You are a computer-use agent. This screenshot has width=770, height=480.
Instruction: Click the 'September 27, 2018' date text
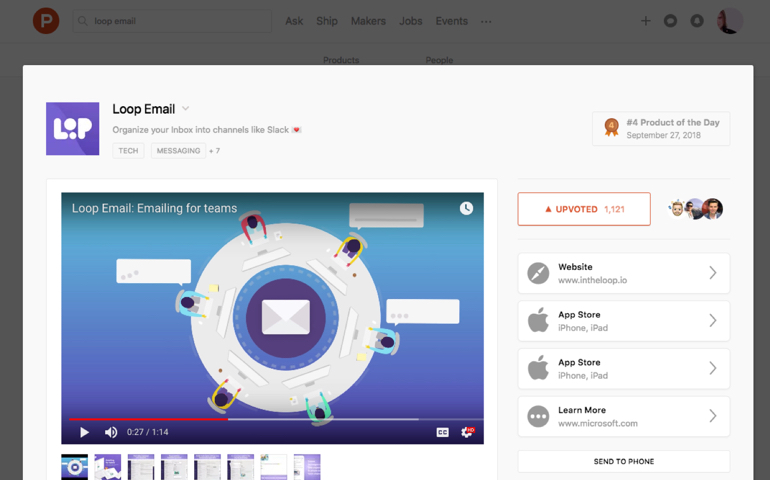663,135
